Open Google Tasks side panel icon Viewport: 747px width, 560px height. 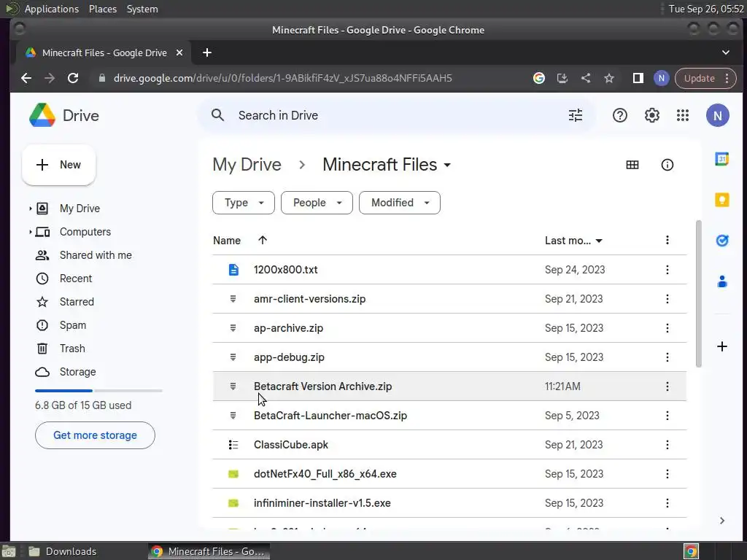(721, 241)
